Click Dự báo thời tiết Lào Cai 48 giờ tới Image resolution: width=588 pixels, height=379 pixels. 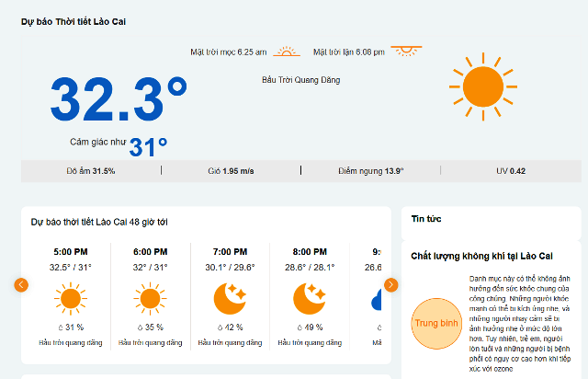(x=99, y=222)
